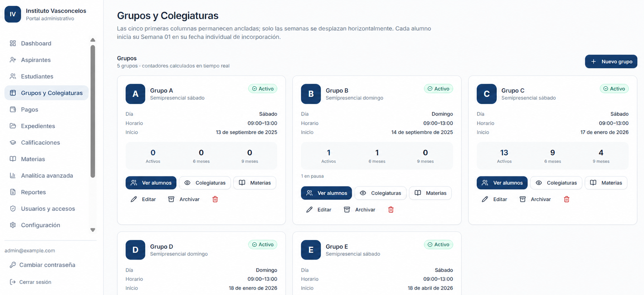
Task: Open Materias button in Grupo C card
Action: [x=606, y=183]
